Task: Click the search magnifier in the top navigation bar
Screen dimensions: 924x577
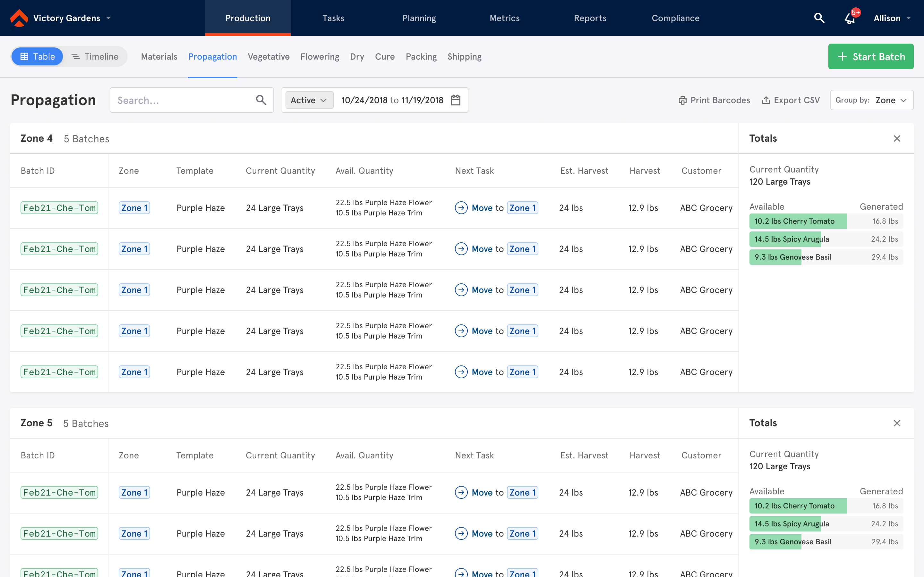Action: pyautogui.click(x=819, y=18)
